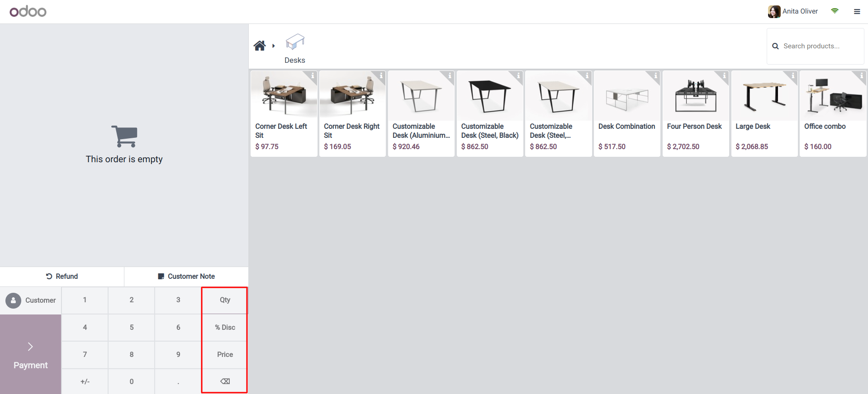Show info for Customizable Desk (Aluminium)
The height and width of the screenshot is (394, 868).
click(x=450, y=75)
